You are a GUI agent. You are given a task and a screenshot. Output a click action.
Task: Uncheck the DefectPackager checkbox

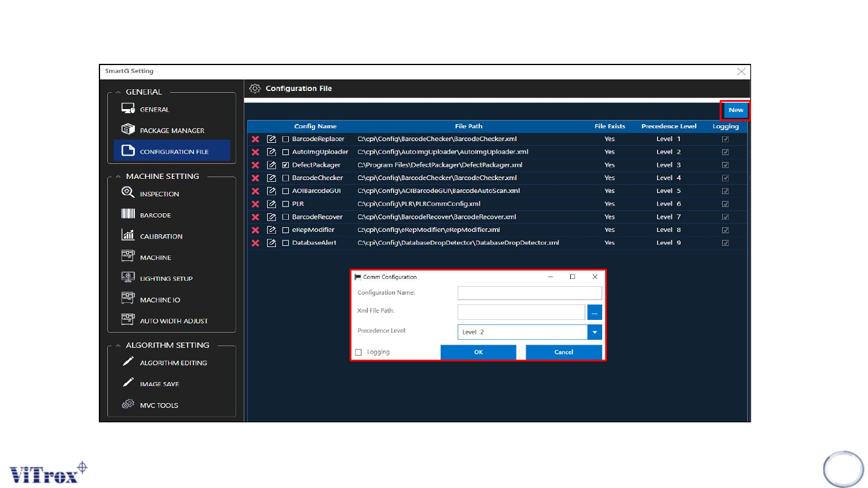click(x=286, y=165)
